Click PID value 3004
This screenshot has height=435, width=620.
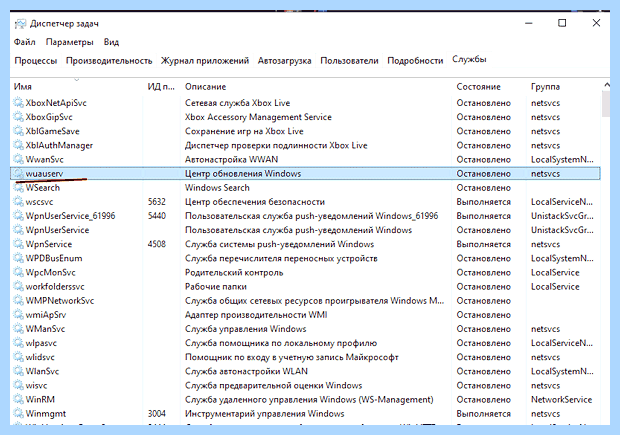(x=157, y=414)
